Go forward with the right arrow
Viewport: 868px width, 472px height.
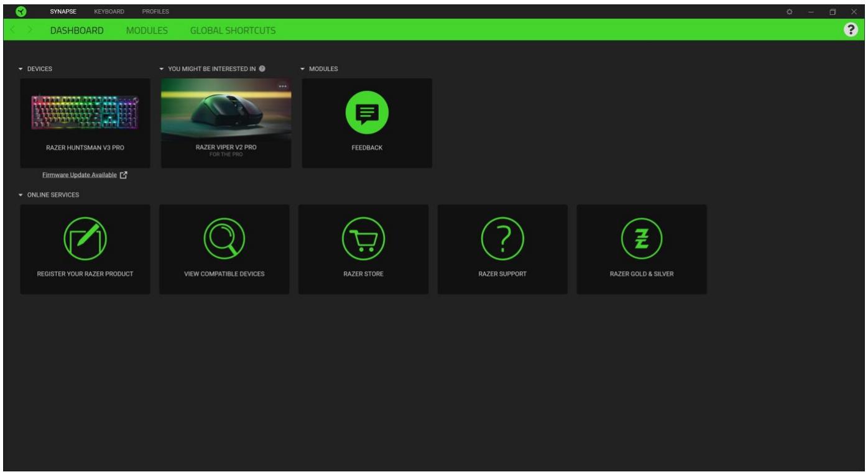(x=29, y=30)
